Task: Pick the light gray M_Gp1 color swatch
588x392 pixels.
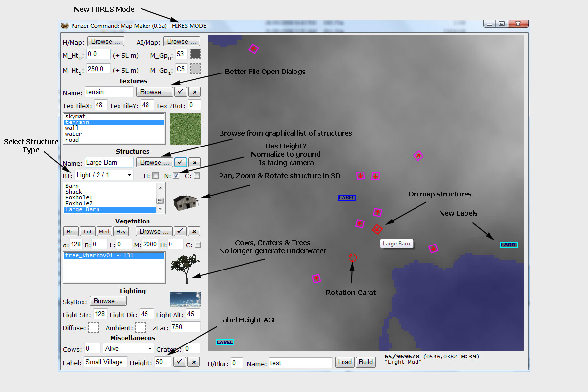Action: pos(196,68)
